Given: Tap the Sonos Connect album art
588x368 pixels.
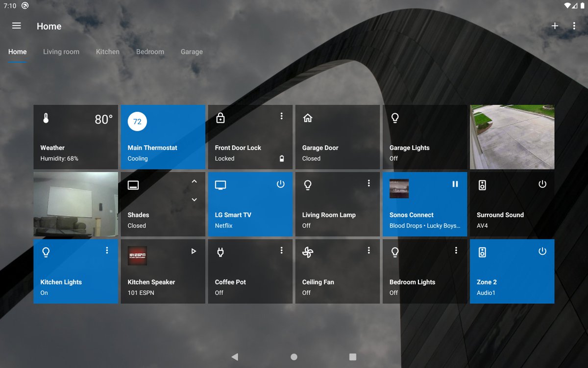Looking at the screenshot, I should [x=399, y=188].
